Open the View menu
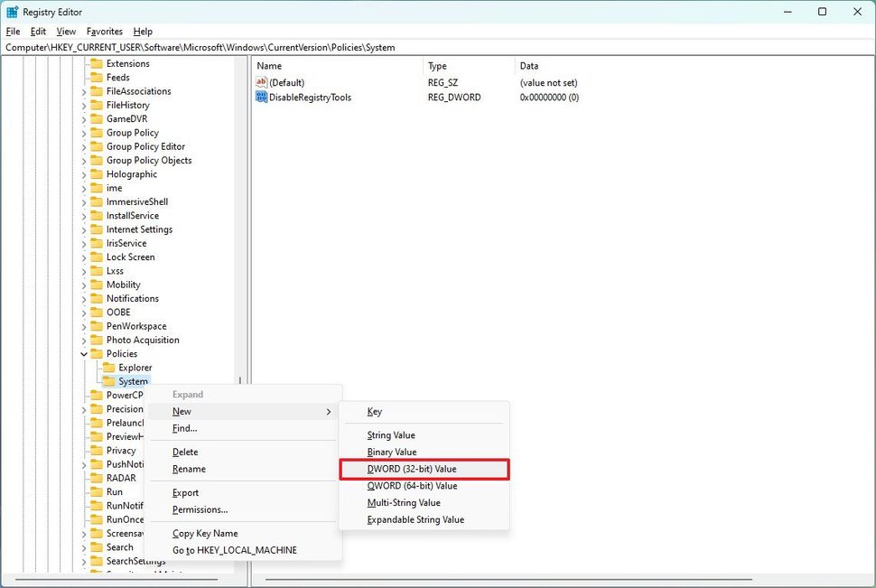 (65, 31)
